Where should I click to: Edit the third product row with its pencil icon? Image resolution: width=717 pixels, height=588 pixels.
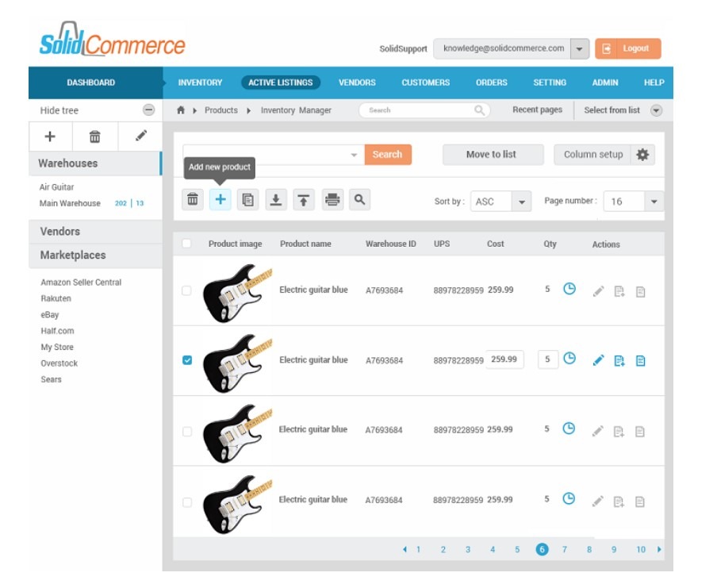click(598, 431)
